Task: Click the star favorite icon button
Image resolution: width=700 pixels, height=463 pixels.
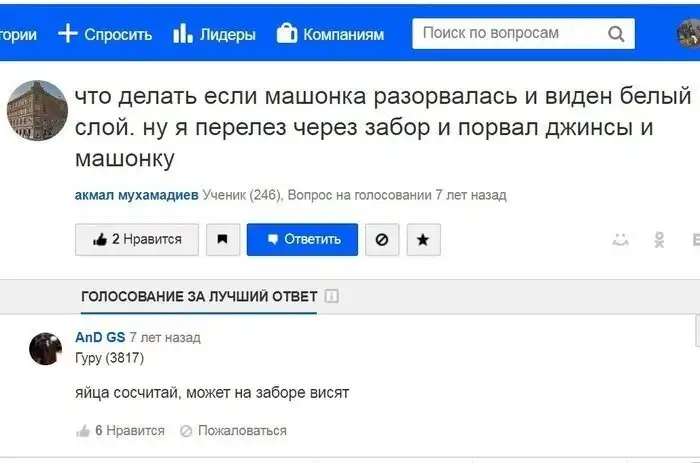Action: point(423,240)
